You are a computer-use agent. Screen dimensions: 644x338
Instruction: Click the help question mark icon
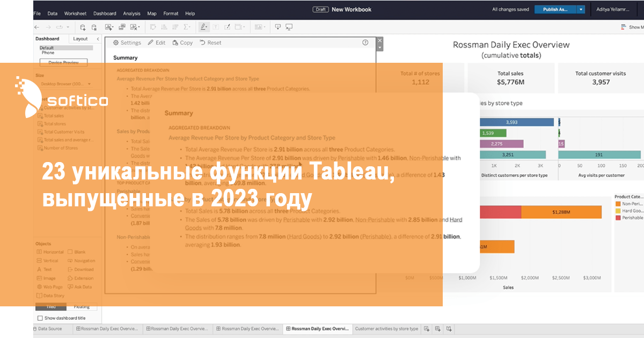pos(365,42)
